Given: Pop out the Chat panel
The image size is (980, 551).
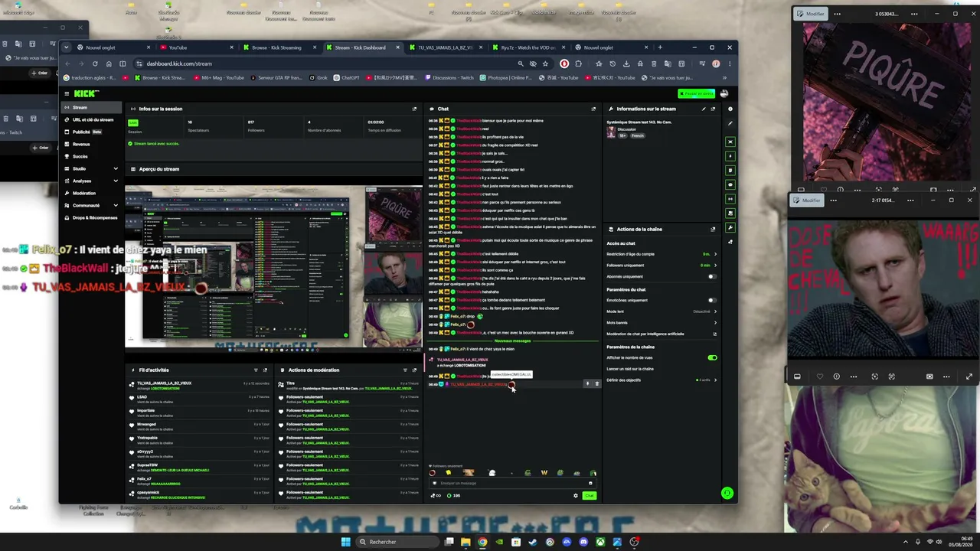Looking at the screenshot, I should click(x=593, y=109).
